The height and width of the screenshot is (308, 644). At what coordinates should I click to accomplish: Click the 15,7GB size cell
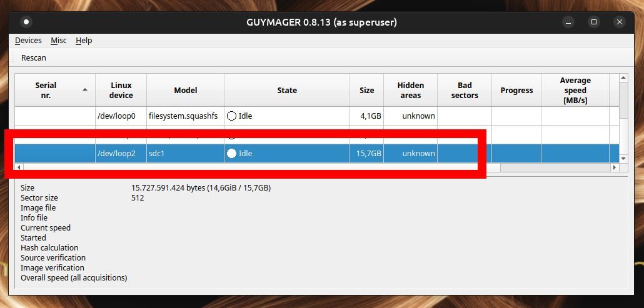tap(367, 154)
